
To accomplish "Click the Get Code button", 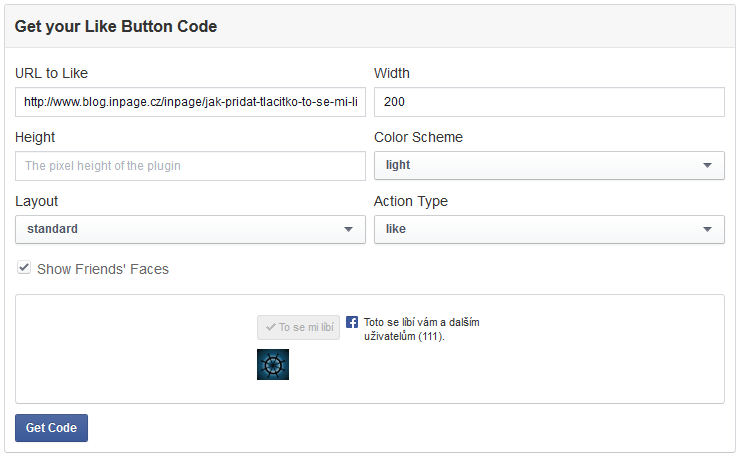I will click(x=52, y=427).
